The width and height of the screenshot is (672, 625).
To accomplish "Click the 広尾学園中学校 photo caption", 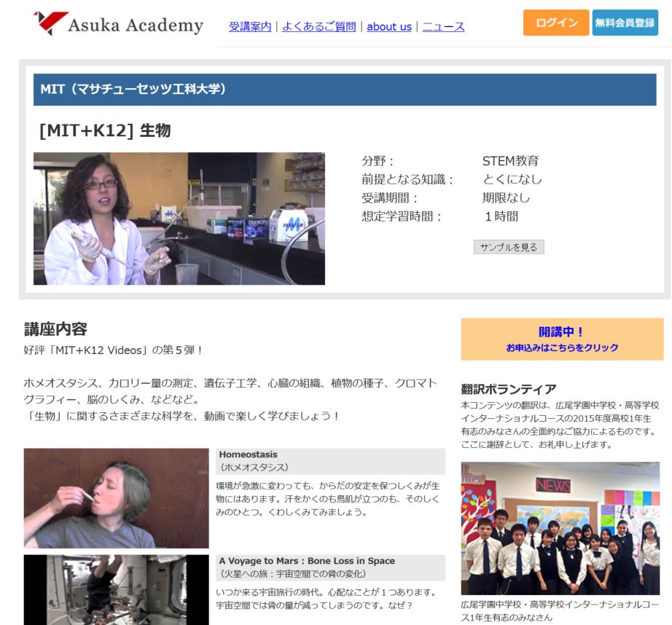I will coord(560,611).
